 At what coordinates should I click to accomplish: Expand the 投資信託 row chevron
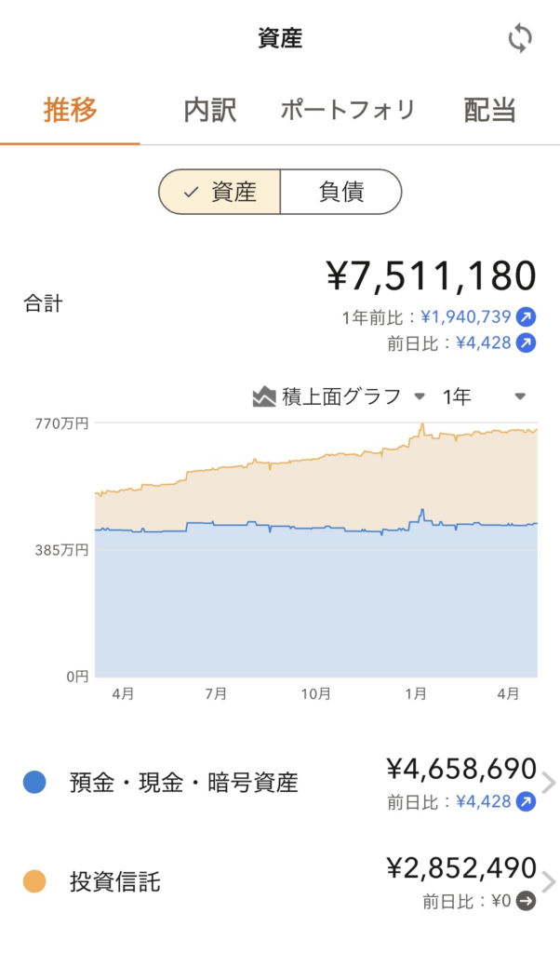(548, 882)
